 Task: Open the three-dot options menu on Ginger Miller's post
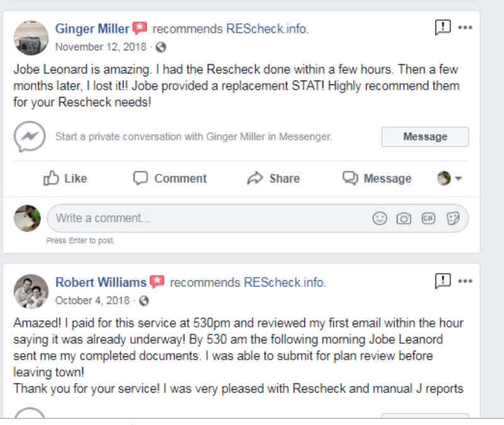click(x=465, y=28)
